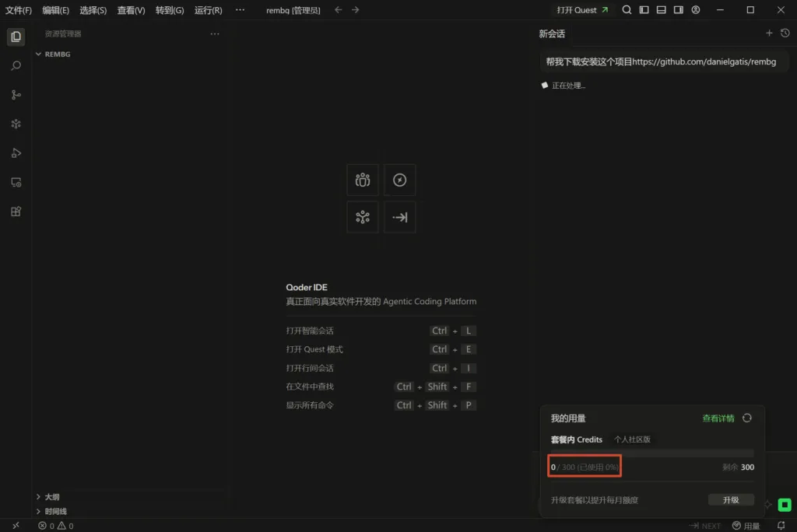Refresh usage with the circular arrows icon

click(746, 418)
